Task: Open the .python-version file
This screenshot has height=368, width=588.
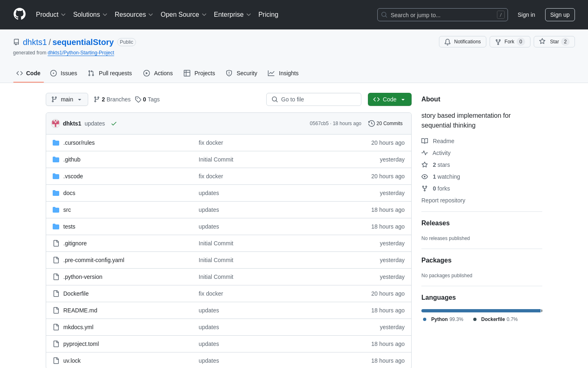Action: click(83, 277)
